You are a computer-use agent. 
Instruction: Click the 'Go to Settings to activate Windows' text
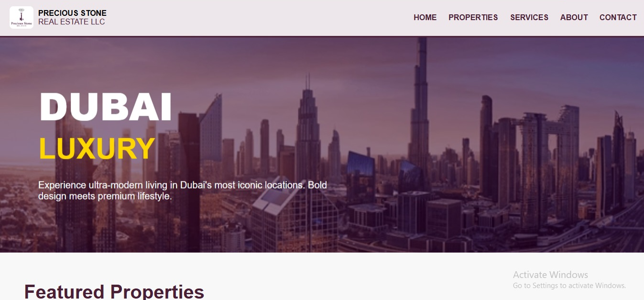click(569, 286)
